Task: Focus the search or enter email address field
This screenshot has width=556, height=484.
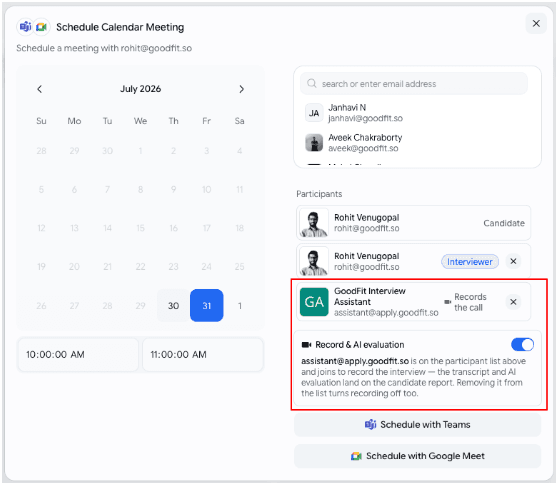Action: click(414, 84)
